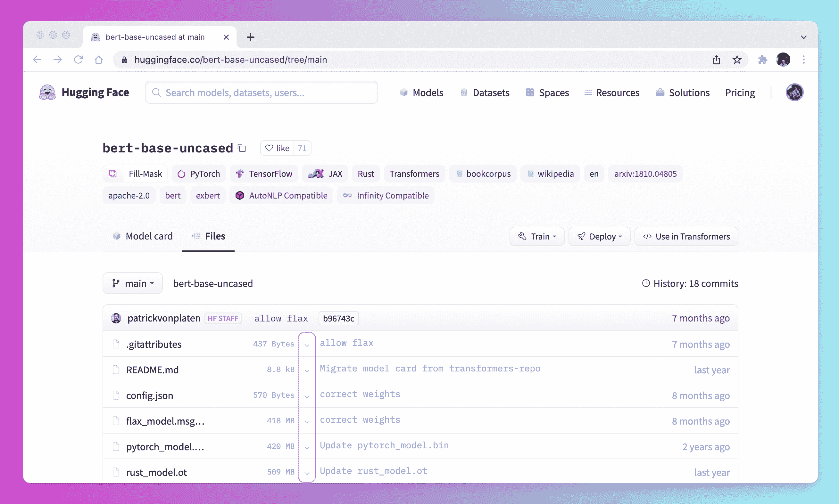This screenshot has width=839, height=504.
Task: Open the Deploy dropdown menu
Action: 599,236
